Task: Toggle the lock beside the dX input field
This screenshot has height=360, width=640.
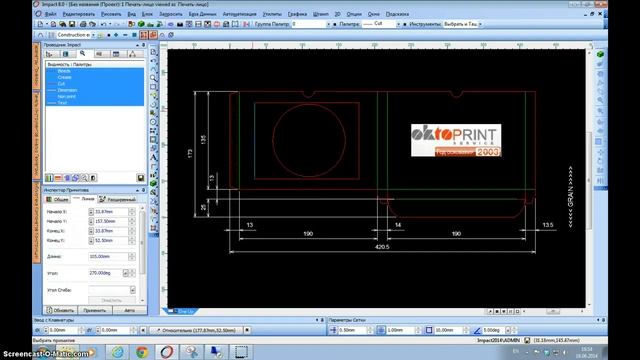Action: point(46,330)
